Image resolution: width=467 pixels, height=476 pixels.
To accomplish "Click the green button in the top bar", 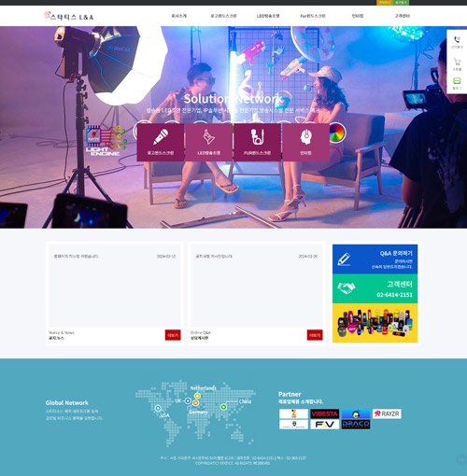I will 401,3.
